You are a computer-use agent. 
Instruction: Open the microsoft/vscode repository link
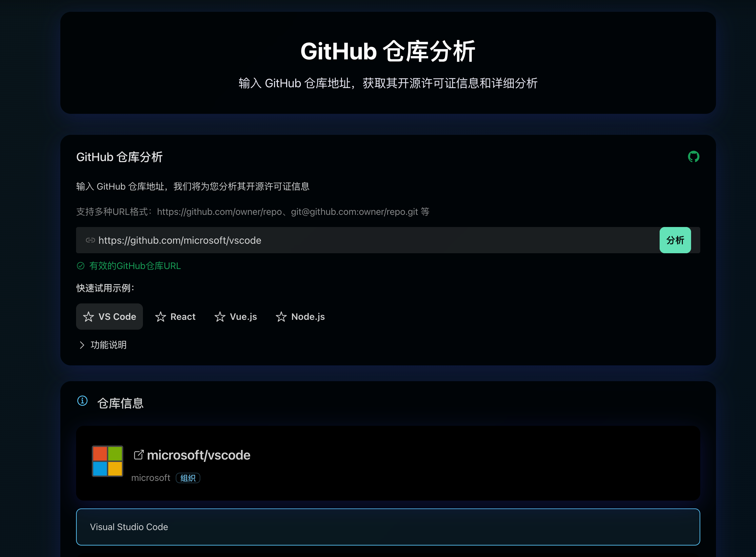tap(198, 455)
